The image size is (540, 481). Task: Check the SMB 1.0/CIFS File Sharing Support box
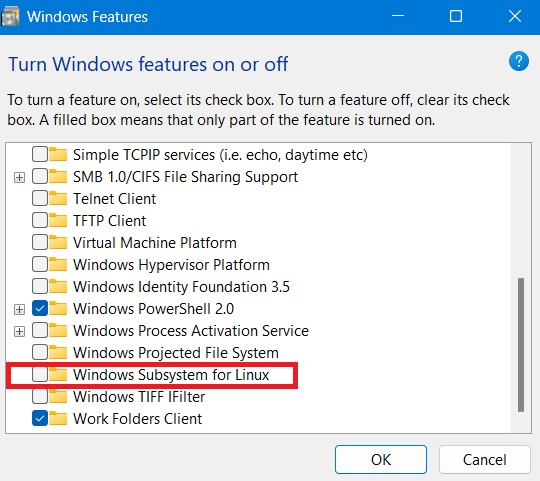click(x=40, y=177)
